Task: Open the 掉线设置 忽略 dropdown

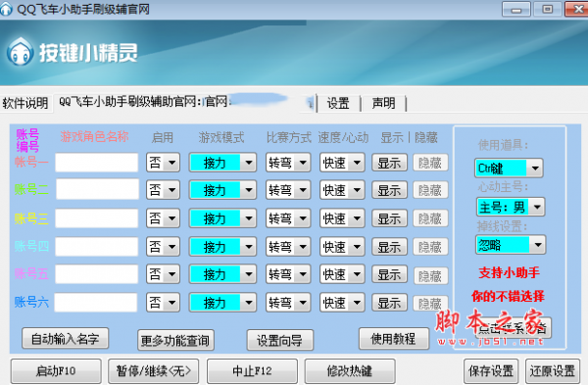Action: click(x=511, y=245)
